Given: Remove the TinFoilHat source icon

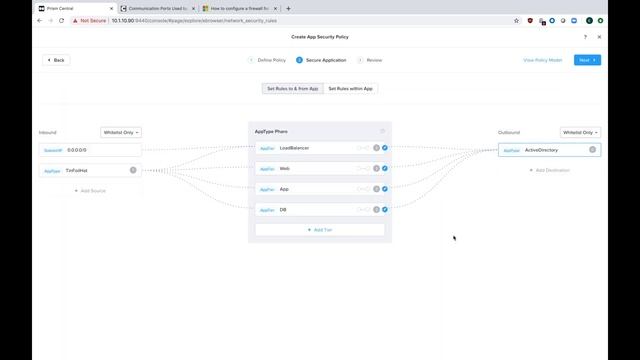Looking at the screenshot, I should (133, 170).
